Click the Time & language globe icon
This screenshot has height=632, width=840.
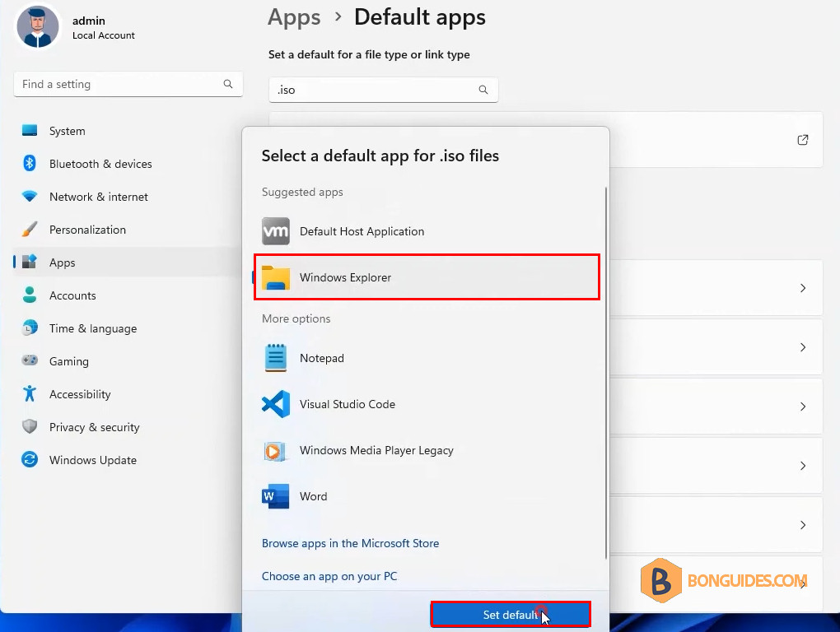tap(30, 328)
